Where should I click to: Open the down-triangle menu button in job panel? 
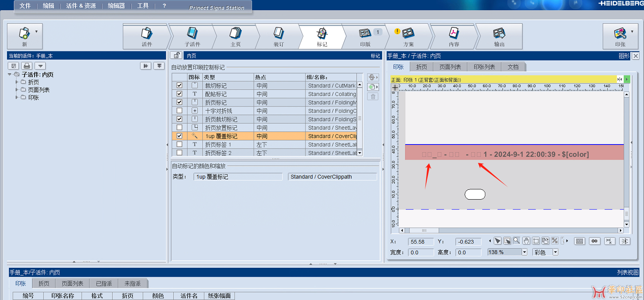pos(40,66)
